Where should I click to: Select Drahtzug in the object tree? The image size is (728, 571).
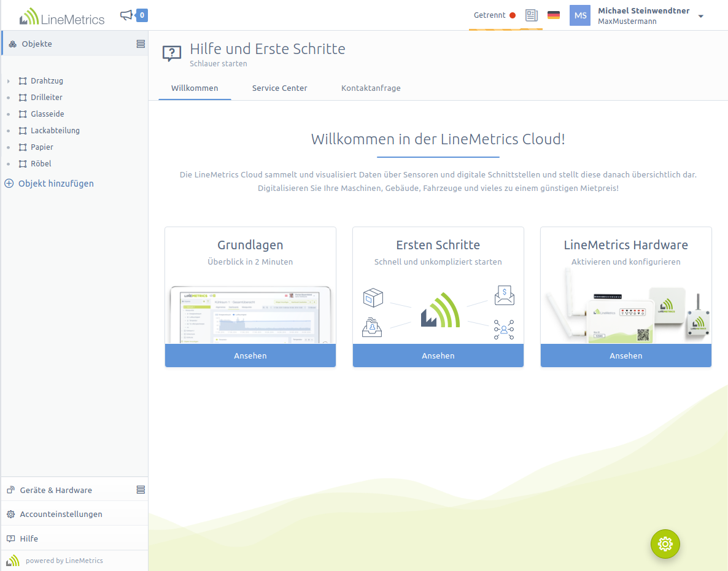(47, 81)
